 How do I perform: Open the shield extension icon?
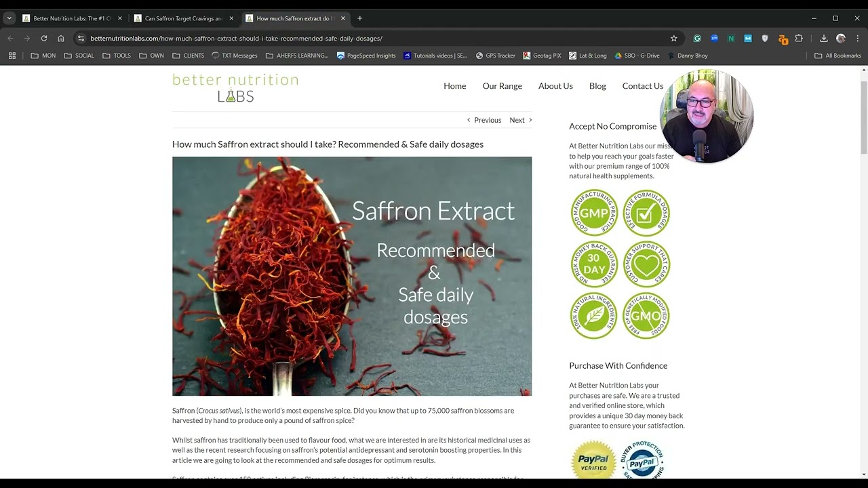(x=765, y=39)
